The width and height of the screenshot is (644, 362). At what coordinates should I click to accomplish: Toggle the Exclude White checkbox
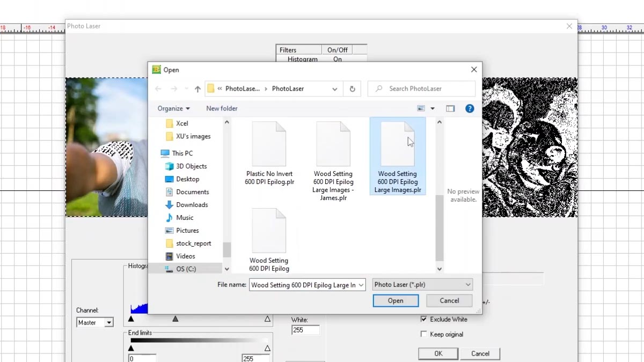pos(424,319)
